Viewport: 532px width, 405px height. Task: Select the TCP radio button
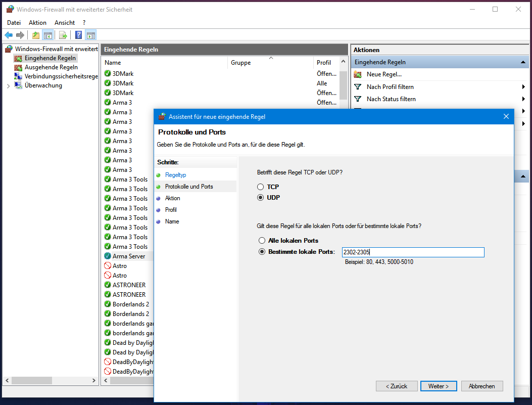pos(260,187)
